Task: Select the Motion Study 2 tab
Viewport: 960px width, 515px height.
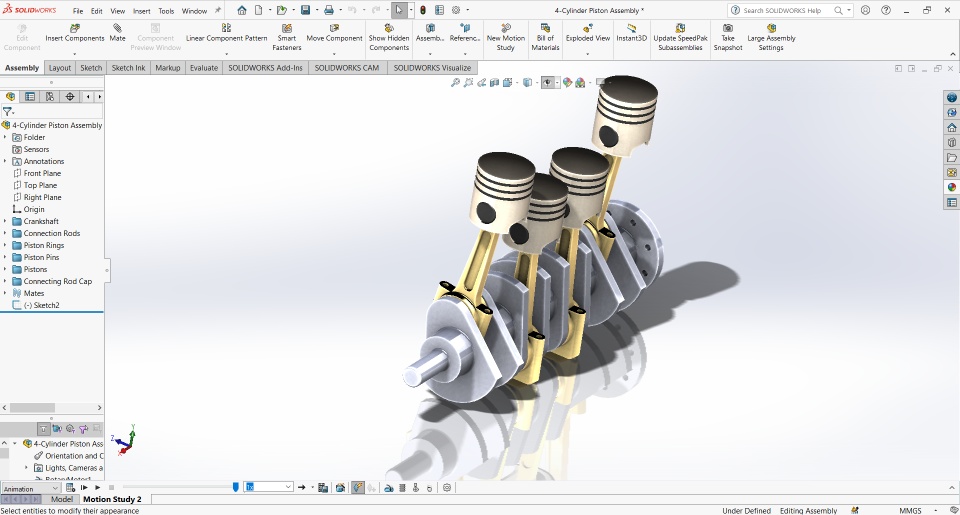Action: pyautogui.click(x=112, y=499)
